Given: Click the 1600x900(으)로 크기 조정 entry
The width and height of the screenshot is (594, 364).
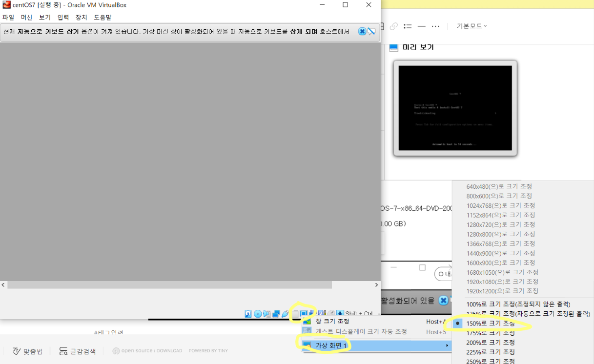Looking at the screenshot, I should click(x=501, y=263).
